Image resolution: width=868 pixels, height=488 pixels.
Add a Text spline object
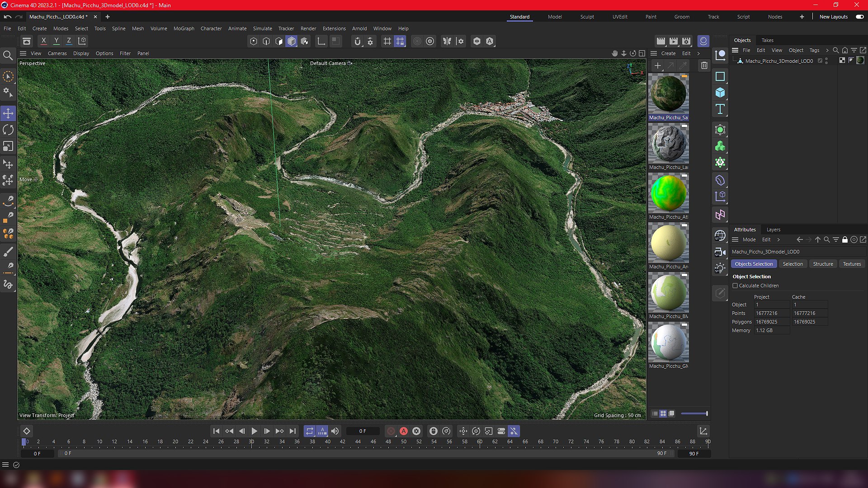click(x=720, y=109)
